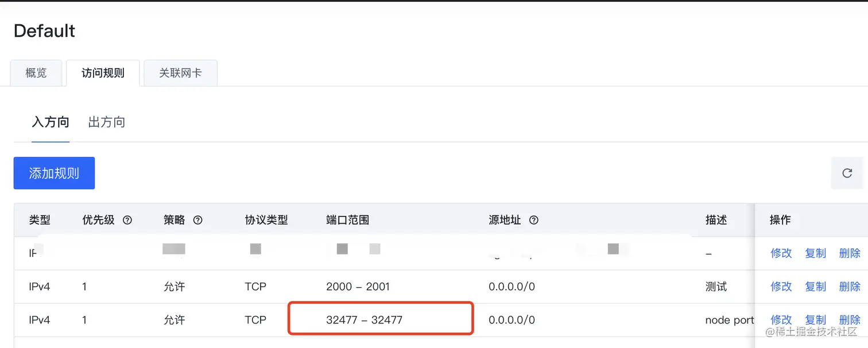Click the 协议类型 column header

266,220
